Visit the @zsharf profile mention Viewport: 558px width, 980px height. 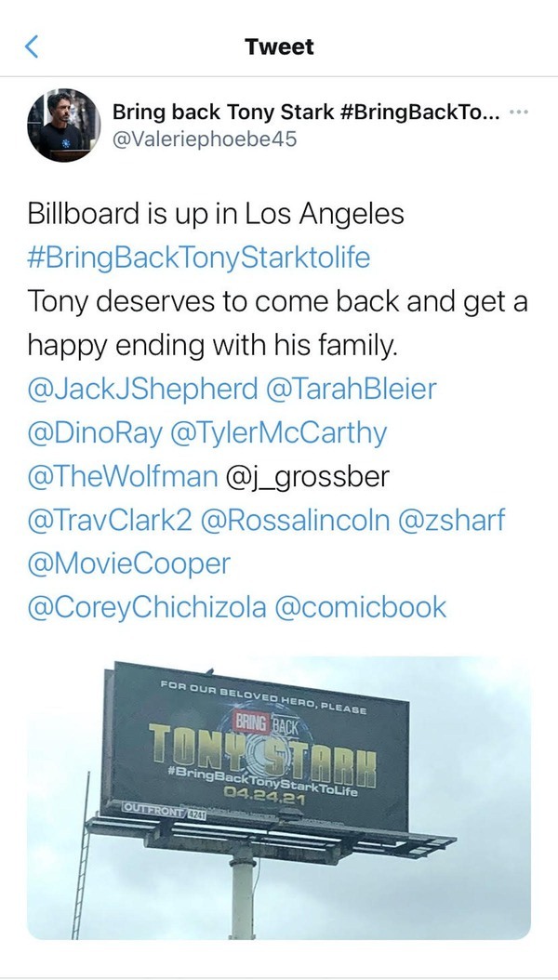(452, 520)
